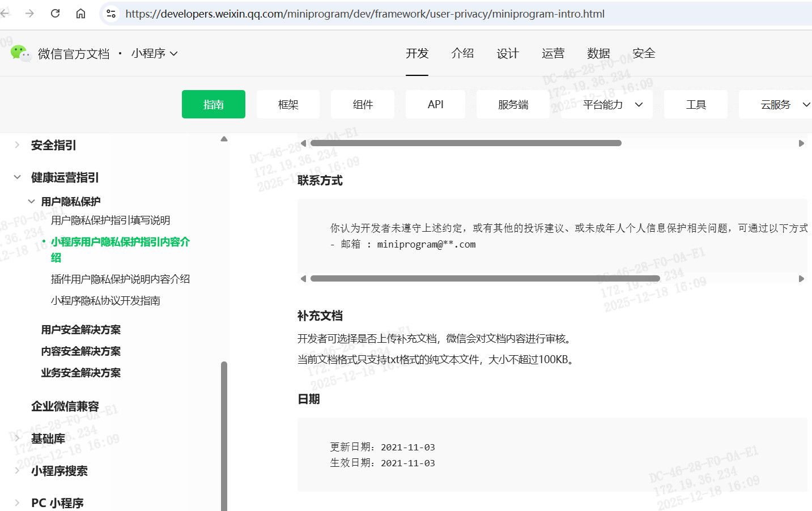Open 企业微信兼容 in the sidebar
The width and height of the screenshot is (812, 511).
[65, 406]
